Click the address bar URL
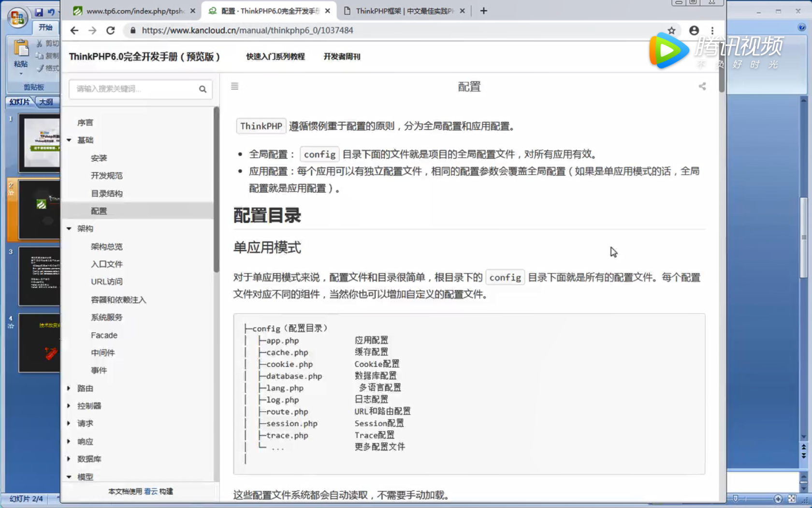Viewport: 812px width, 508px height. coord(247,30)
